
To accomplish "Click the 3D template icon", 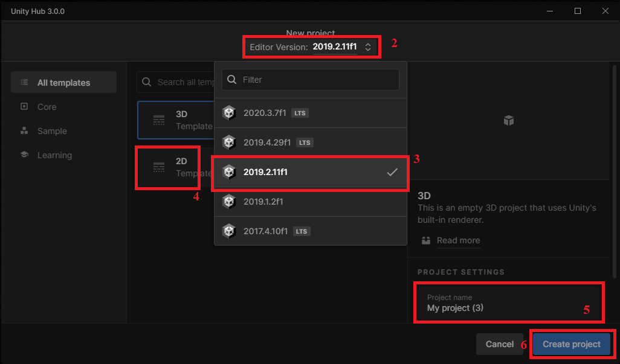I will click(x=159, y=120).
